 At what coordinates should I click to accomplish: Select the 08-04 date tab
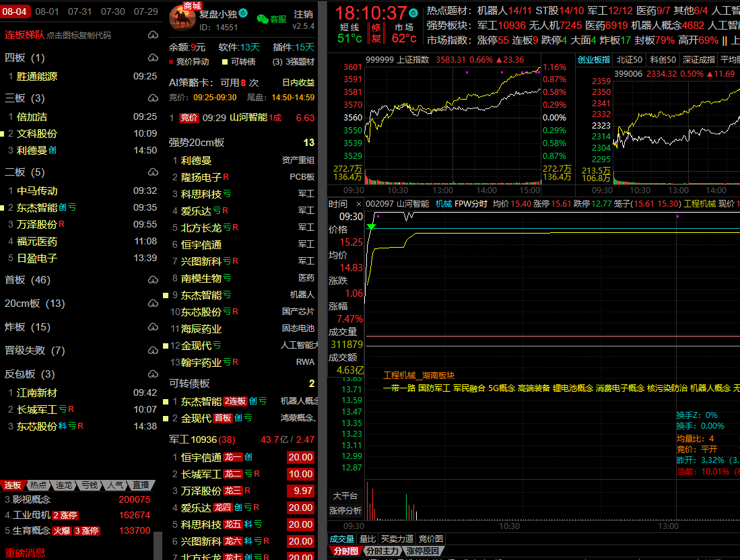point(15,11)
